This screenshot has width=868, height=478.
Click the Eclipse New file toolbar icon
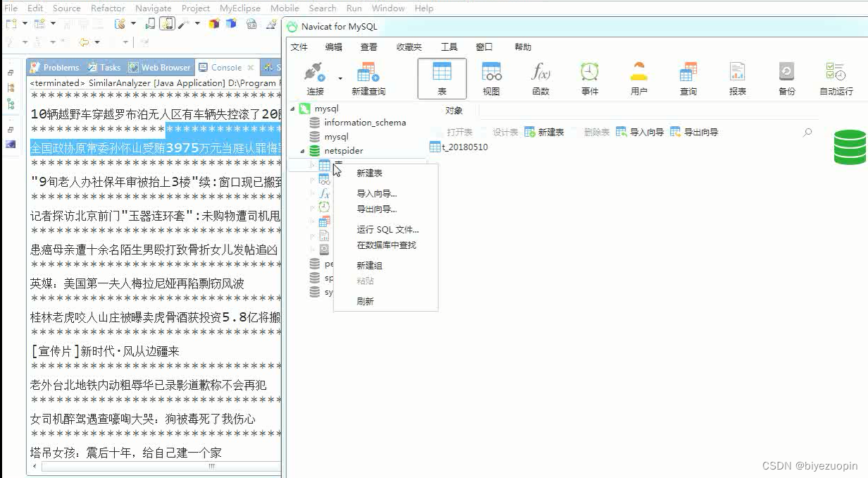click(x=11, y=23)
